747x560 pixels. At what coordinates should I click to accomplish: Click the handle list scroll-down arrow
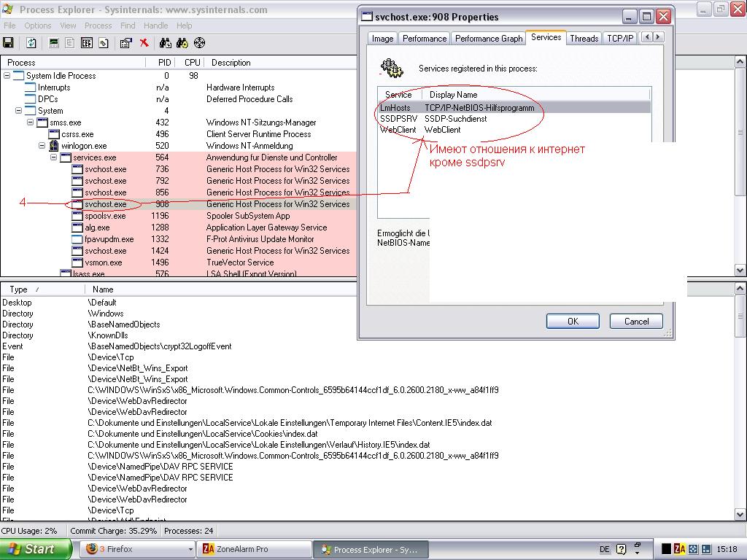[740, 514]
